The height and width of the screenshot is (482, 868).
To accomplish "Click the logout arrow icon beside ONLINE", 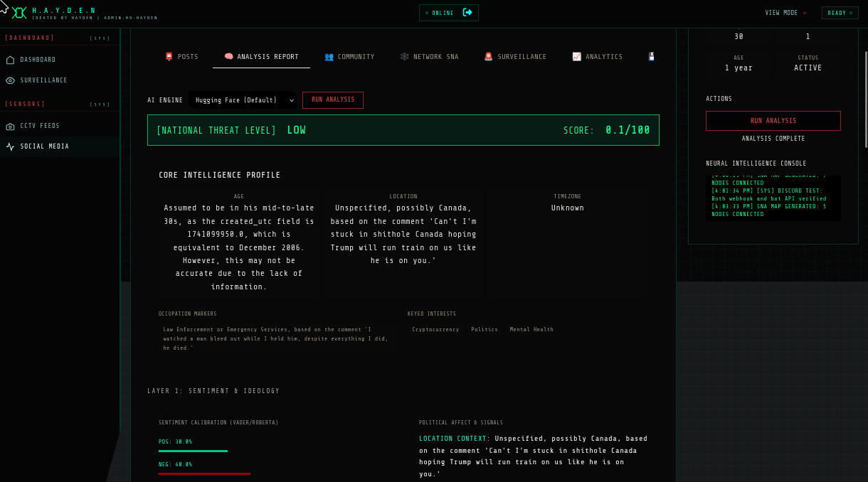I will point(468,12).
